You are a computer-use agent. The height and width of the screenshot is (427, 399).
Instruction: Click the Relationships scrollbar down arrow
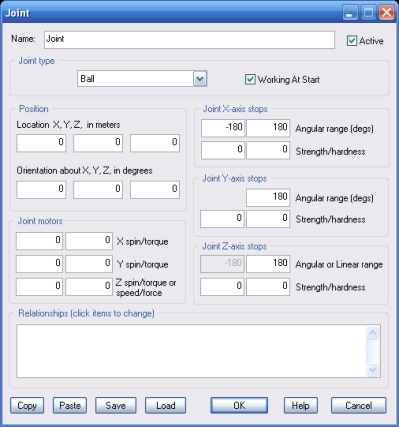(x=373, y=370)
